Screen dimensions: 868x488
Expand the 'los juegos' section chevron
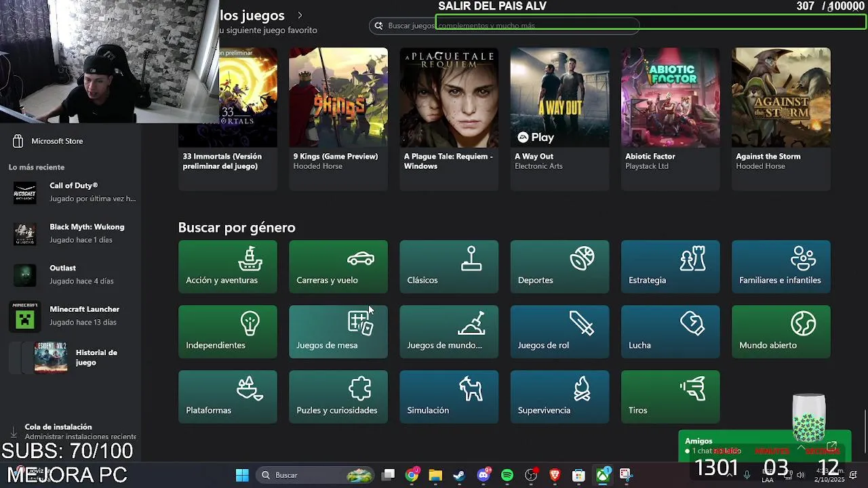point(300,15)
